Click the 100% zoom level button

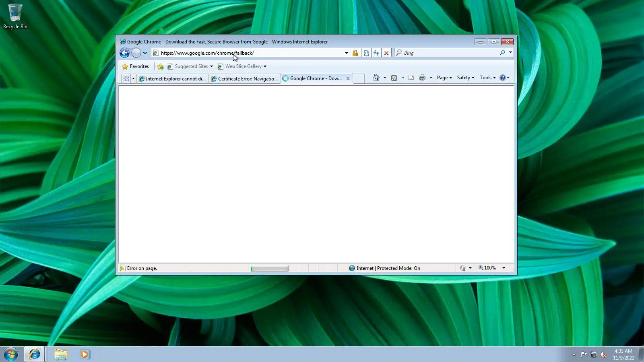pos(487,268)
